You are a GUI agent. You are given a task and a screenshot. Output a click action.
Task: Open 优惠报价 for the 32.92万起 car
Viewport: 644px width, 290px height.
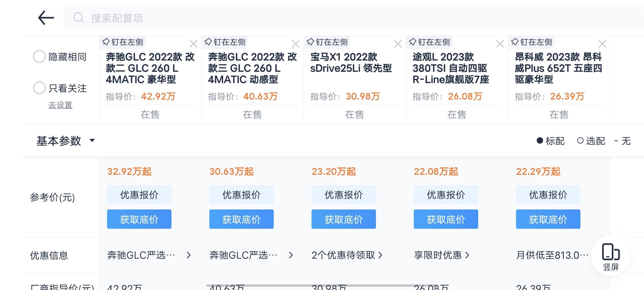(139, 195)
